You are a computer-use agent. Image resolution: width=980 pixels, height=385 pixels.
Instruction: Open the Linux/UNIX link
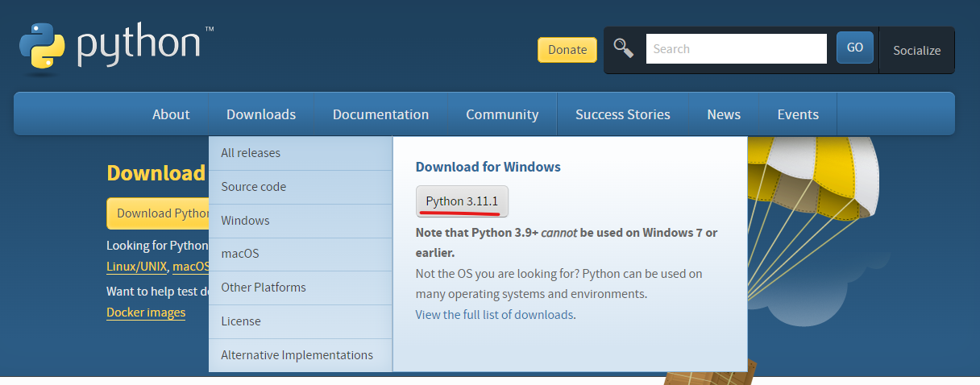click(137, 267)
